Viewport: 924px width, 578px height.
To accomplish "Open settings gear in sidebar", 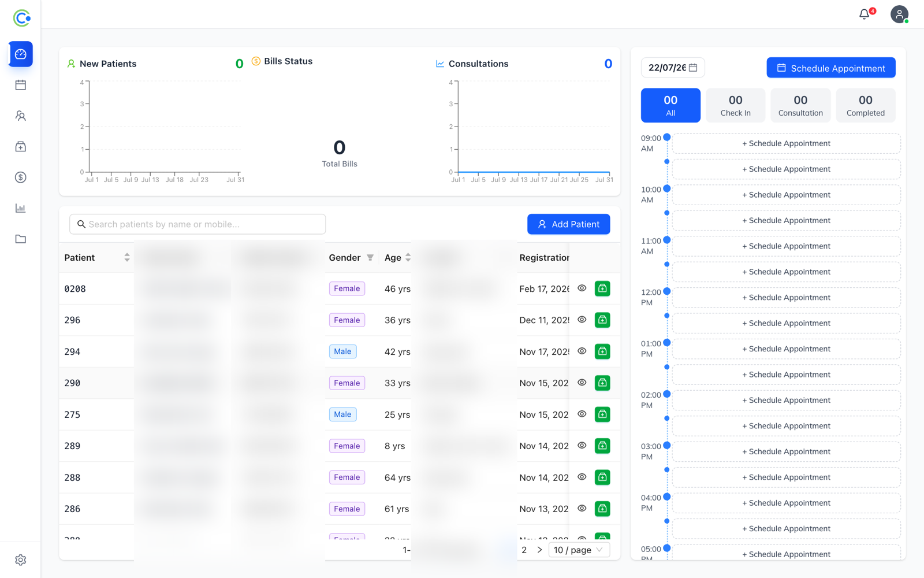I will (x=21, y=560).
